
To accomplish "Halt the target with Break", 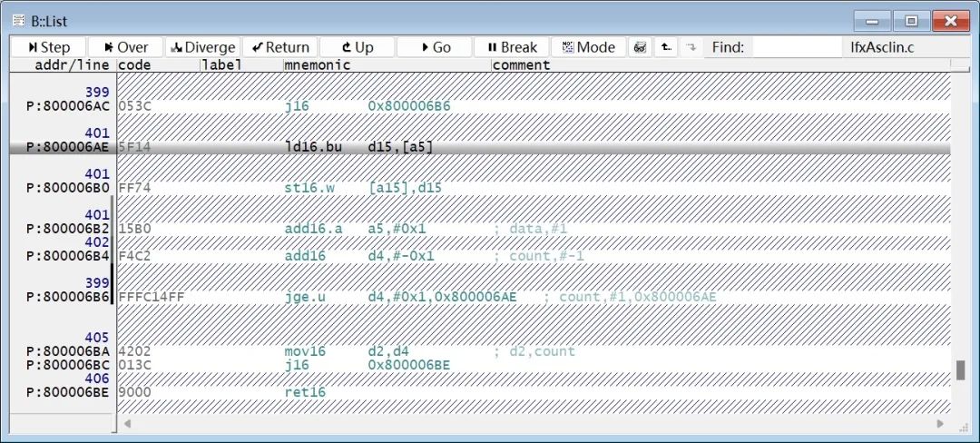I will tap(511, 47).
